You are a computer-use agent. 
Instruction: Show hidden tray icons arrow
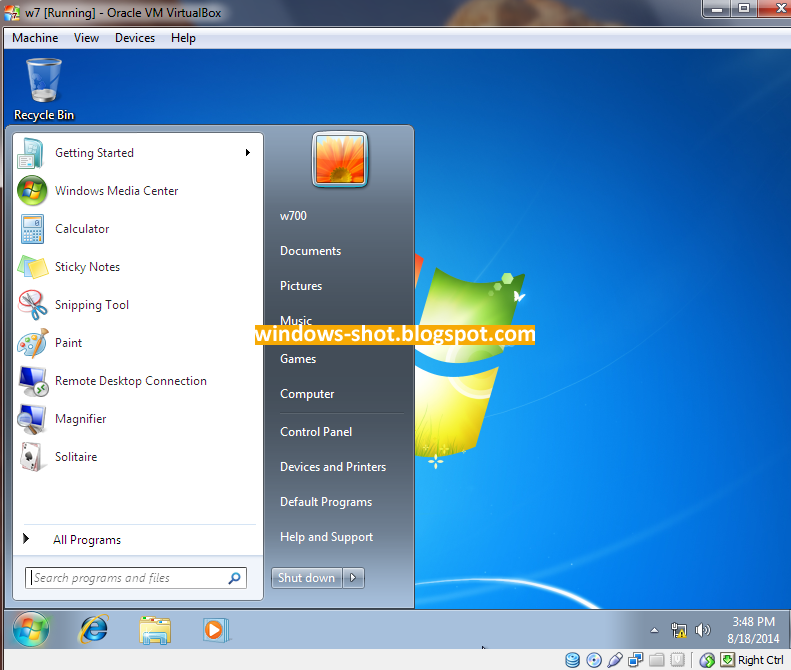(x=654, y=630)
